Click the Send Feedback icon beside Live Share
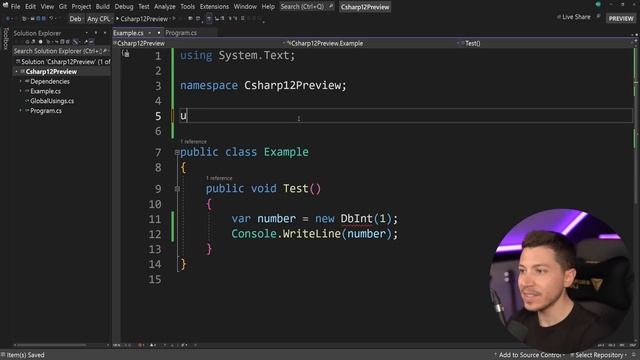 tap(598, 17)
